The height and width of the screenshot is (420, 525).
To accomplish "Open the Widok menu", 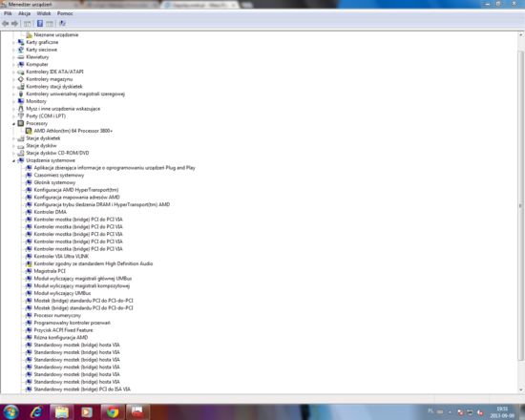I will pos(44,13).
